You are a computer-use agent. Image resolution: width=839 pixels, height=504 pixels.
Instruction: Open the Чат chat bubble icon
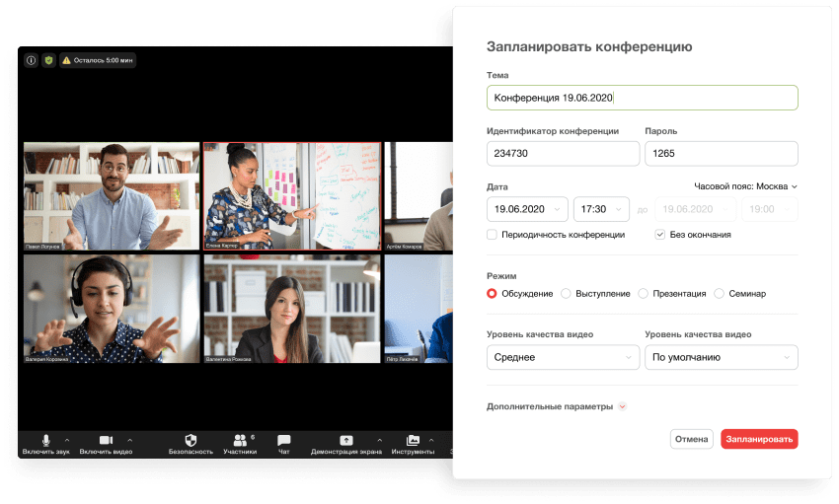point(283,440)
